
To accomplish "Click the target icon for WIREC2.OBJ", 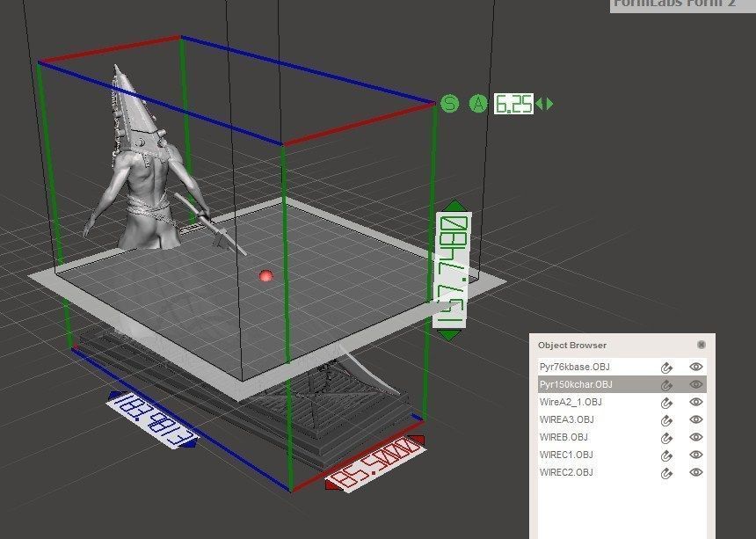I will 666,473.
